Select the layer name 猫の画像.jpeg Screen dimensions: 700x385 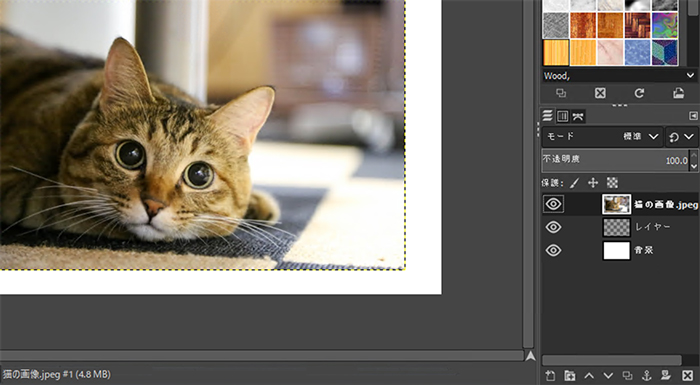(x=666, y=205)
